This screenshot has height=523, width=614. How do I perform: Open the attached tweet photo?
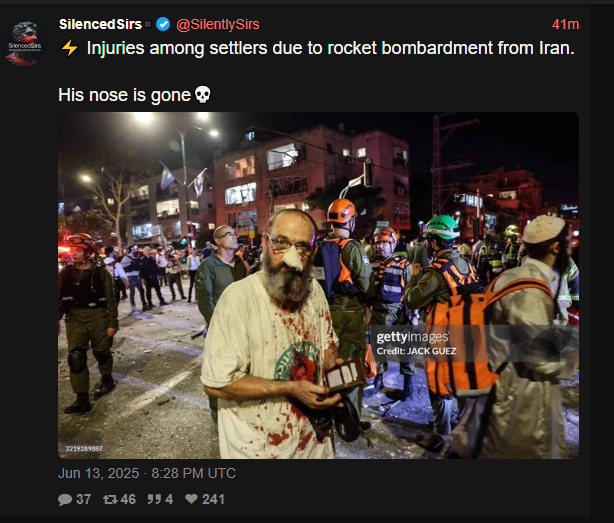click(318, 285)
